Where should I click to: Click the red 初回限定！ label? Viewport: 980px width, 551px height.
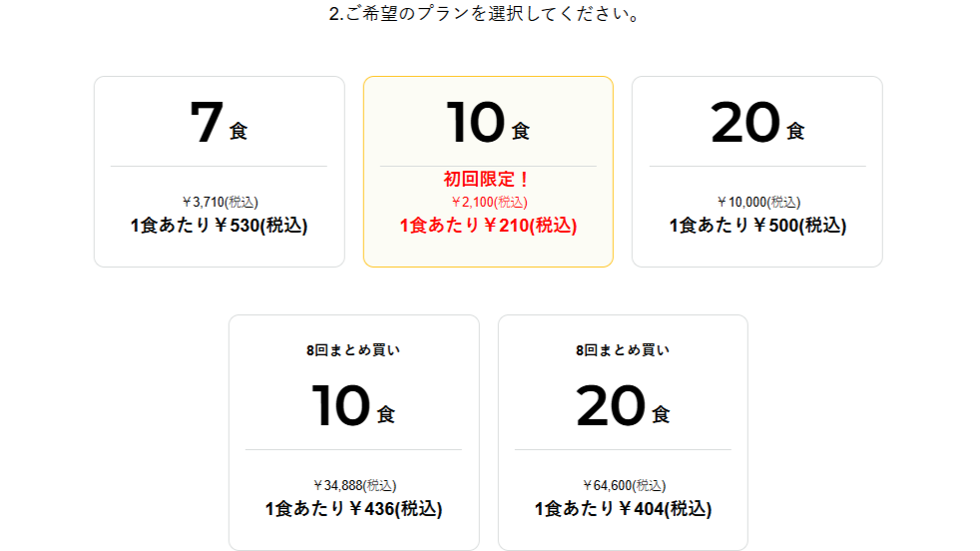click(488, 180)
